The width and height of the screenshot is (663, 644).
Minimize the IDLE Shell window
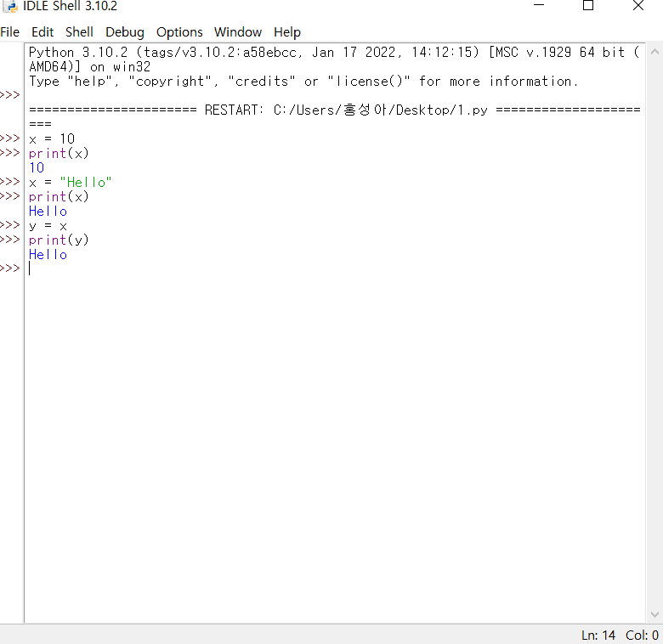click(539, 5)
